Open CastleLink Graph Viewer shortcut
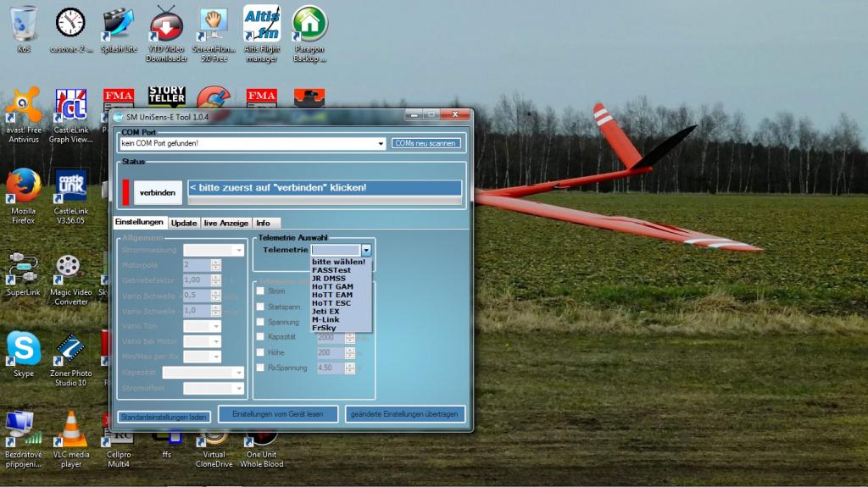 pyautogui.click(x=71, y=106)
